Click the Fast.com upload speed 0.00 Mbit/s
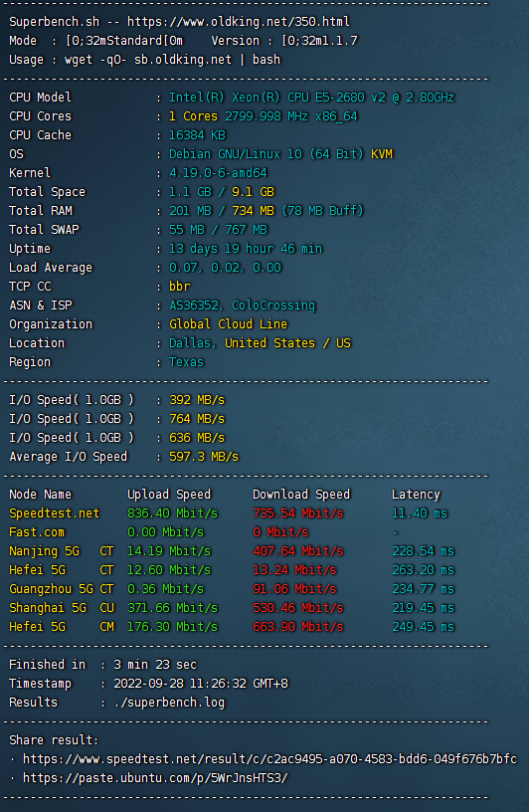This screenshot has width=529, height=812. pyautogui.click(x=166, y=531)
